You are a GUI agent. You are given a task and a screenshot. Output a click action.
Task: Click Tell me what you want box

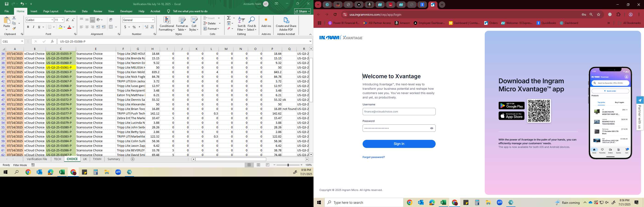[x=190, y=11]
